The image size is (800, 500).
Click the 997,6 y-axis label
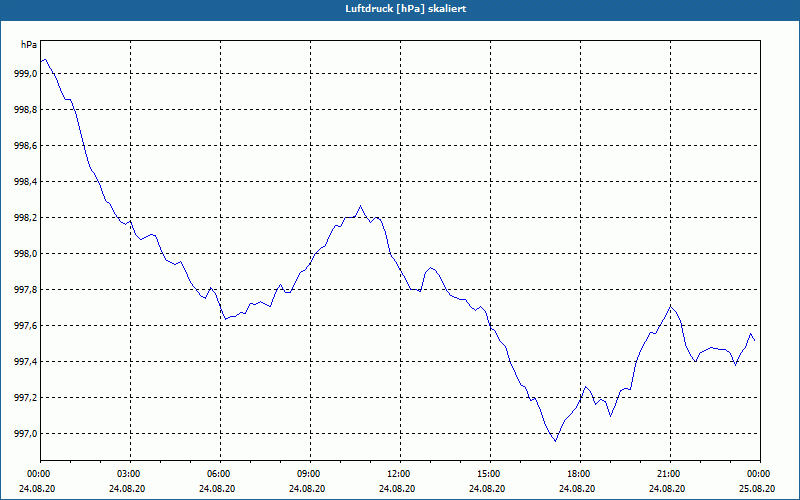point(26,326)
